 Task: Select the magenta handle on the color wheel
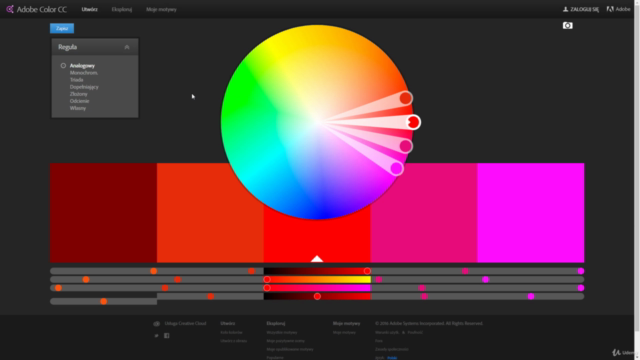click(x=396, y=169)
